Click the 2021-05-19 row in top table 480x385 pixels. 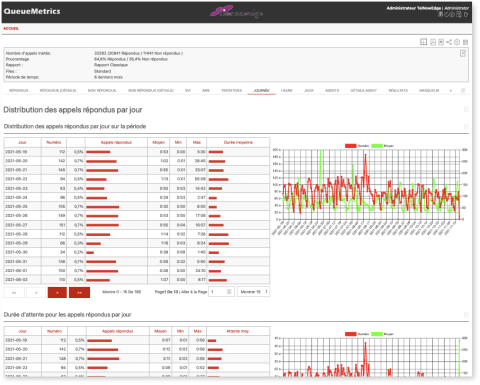tap(137, 152)
